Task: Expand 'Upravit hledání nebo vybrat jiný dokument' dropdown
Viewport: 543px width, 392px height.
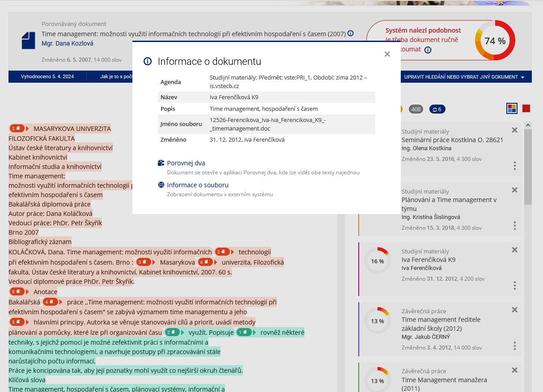Action: [464, 77]
